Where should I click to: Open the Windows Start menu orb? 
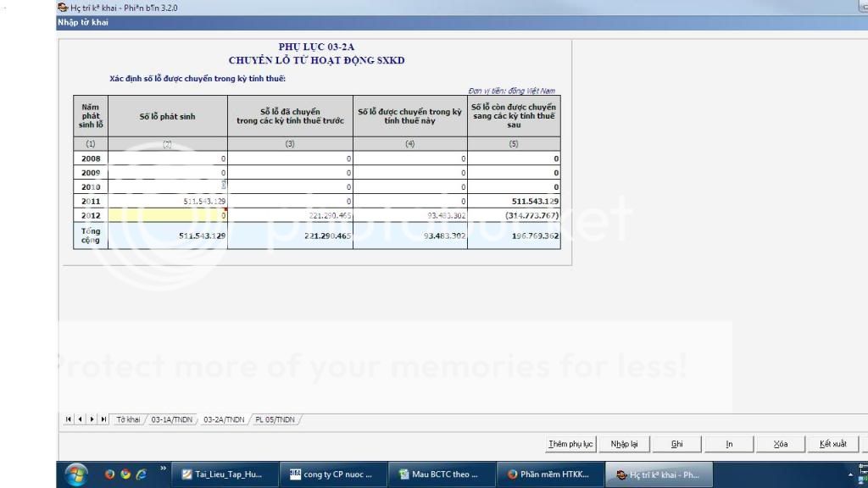(x=75, y=474)
